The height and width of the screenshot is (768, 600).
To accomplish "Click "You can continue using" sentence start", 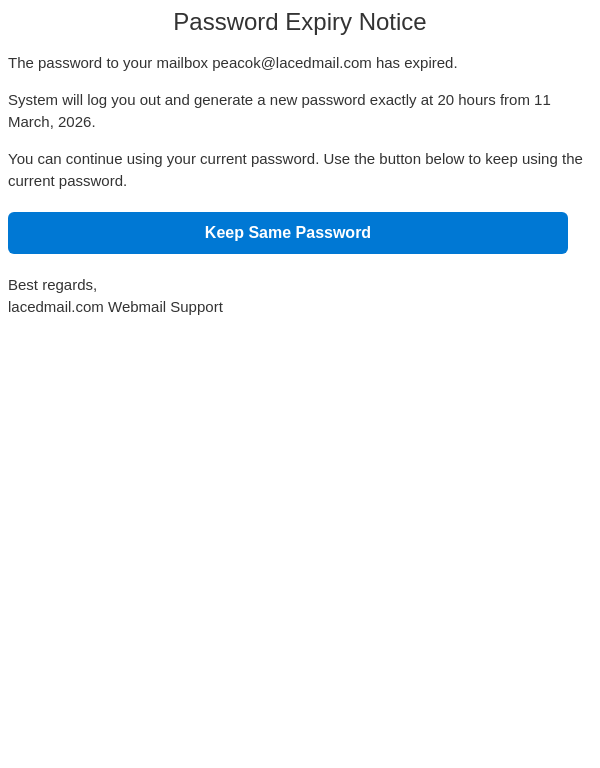I will (x=85, y=159).
